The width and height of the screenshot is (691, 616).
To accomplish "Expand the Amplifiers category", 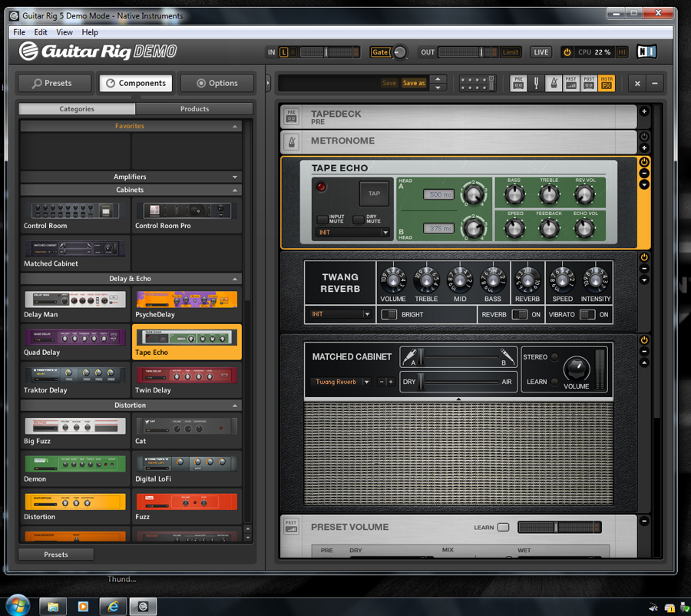I will click(x=235, y=177).
